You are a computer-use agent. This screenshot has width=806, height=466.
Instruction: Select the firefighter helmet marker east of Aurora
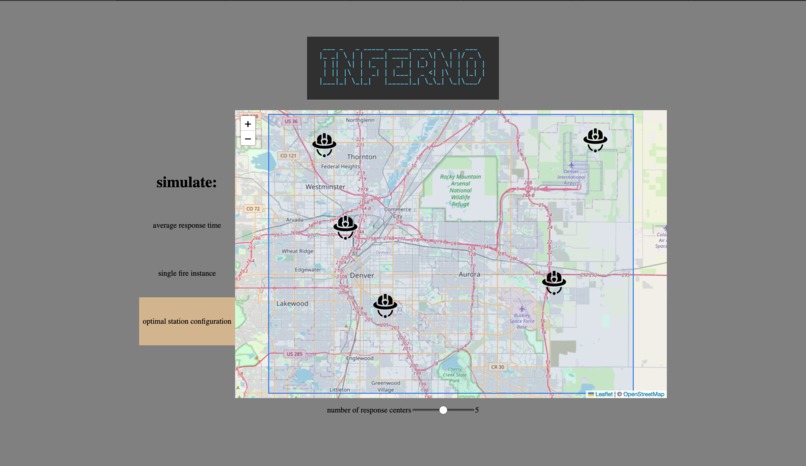point(554,282)
